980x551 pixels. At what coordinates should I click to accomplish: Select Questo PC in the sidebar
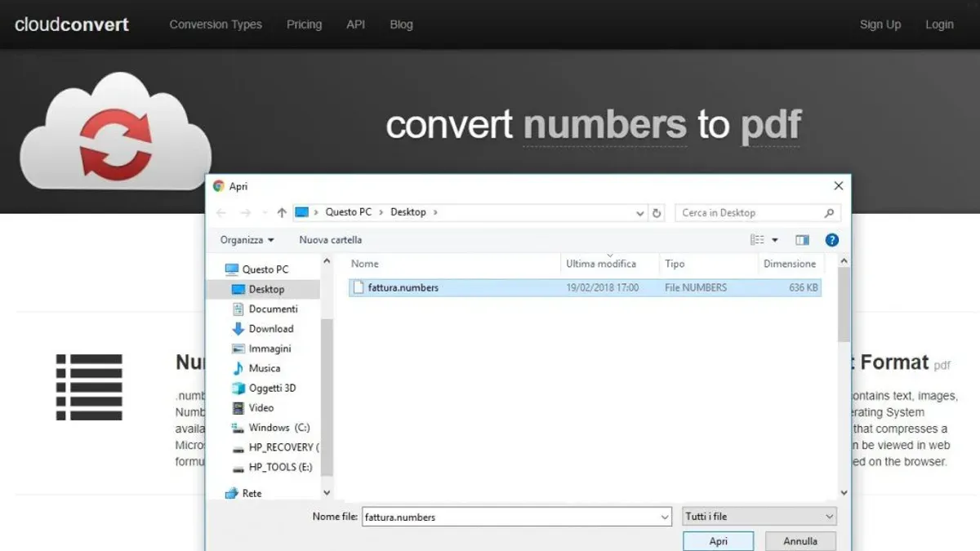(256, 269)
